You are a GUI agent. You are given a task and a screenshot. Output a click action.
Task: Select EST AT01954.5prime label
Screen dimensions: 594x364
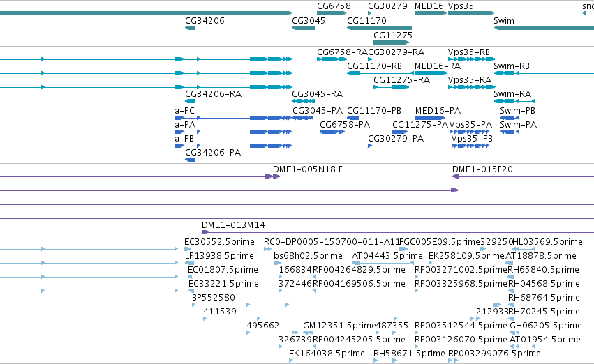click(x=544, y=340)
